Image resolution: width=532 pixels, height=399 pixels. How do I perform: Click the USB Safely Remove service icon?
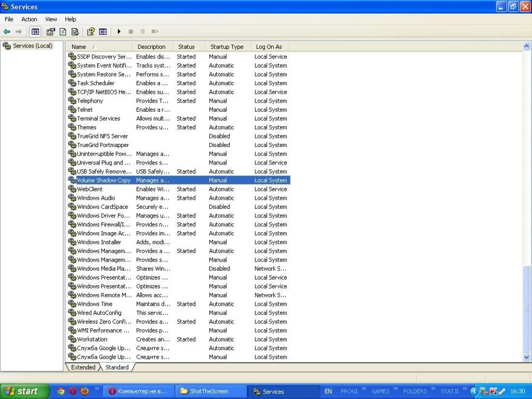point(72,171)
